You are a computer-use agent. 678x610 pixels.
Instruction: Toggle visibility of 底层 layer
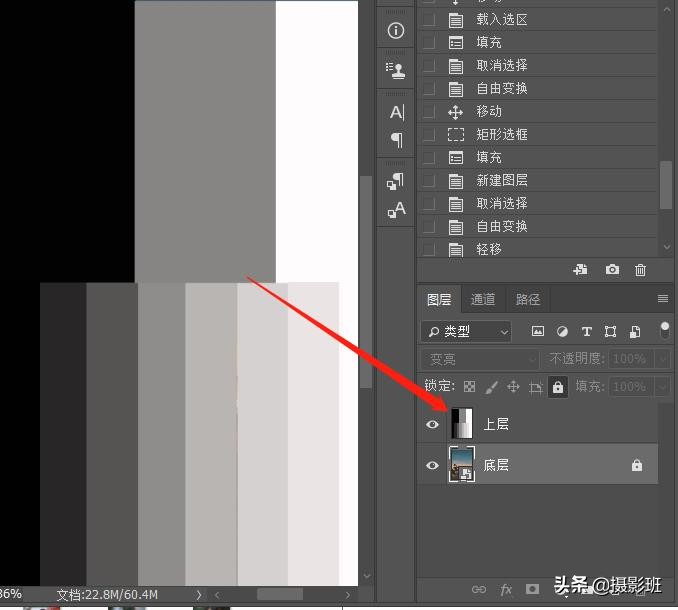(x=432, y=465)
